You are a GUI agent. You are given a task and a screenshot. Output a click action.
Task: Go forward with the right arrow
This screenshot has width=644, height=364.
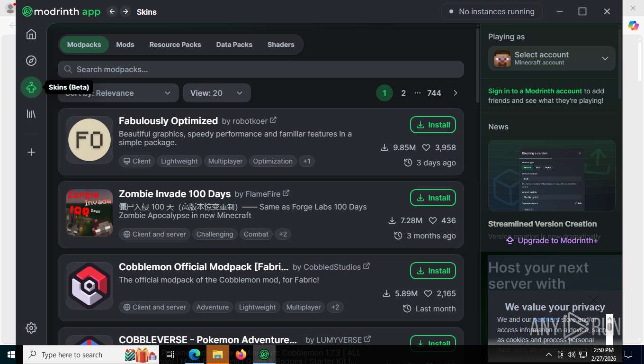coord(125,11)
